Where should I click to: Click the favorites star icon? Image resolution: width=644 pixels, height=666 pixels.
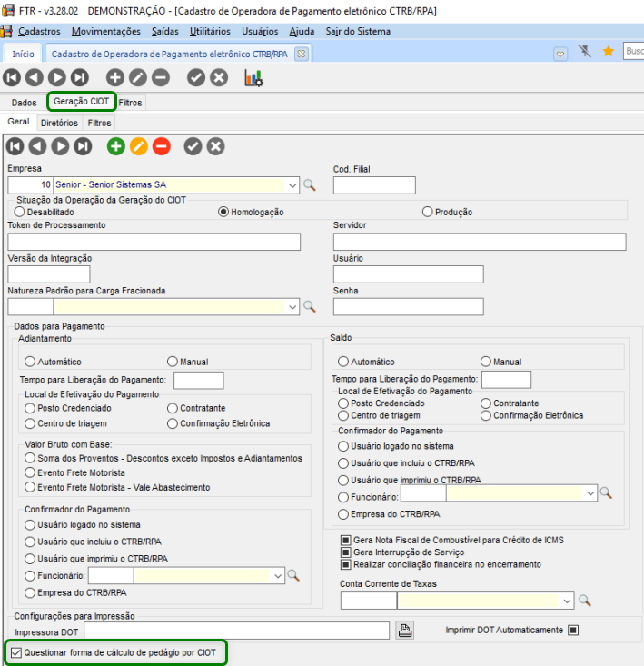pyautogui.click(x=609, y=52)
